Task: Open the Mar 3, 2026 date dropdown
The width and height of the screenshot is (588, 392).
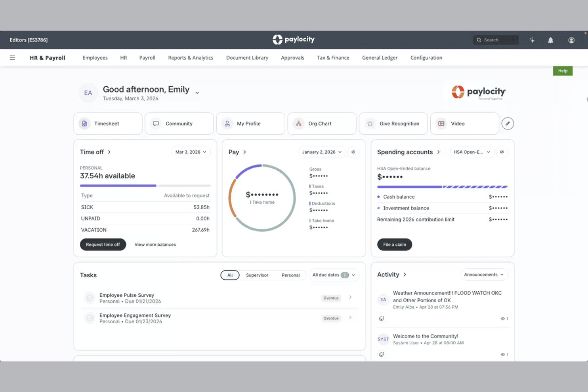Action: point(191,152)
